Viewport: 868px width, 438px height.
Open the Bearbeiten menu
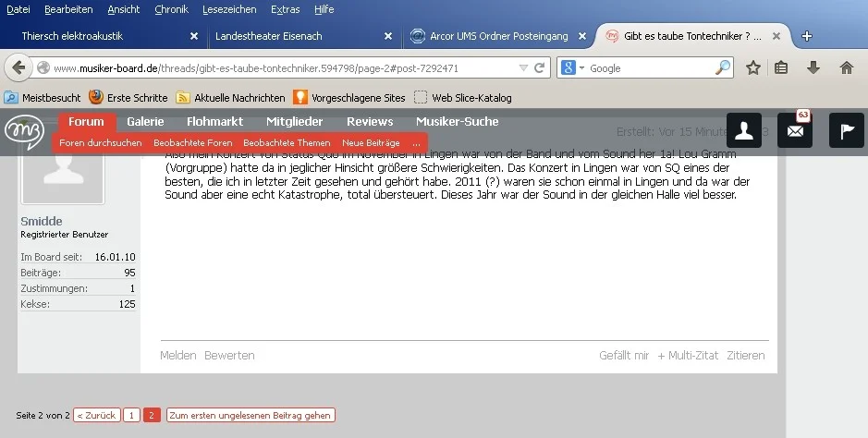point(68,9)
